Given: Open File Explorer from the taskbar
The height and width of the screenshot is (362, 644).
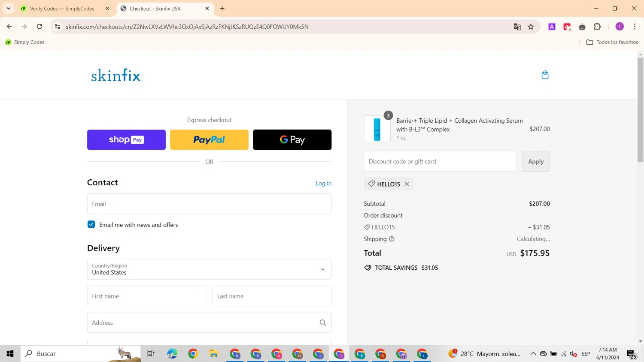Looking at the screenshot, I should (214, 354).
